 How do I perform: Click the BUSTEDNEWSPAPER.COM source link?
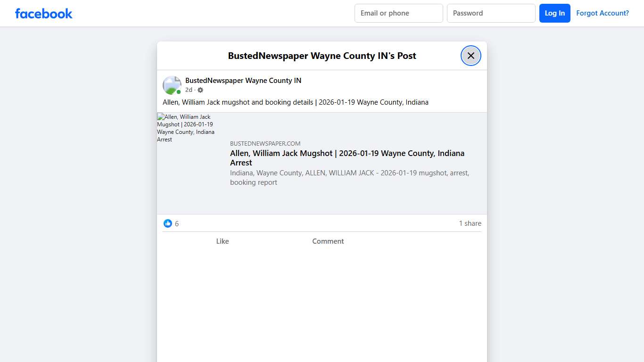(x=265, y=143)
